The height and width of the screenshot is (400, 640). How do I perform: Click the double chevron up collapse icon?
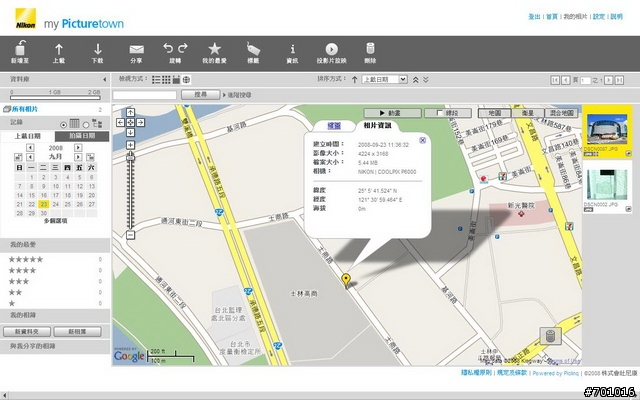(x=416, y=80)
